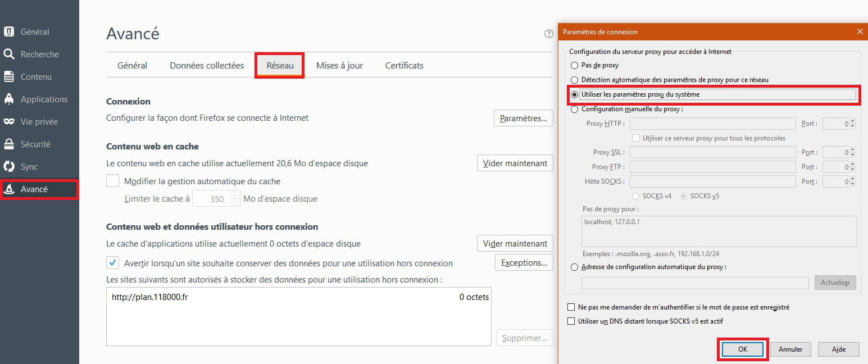
Task: Adjust the cache size limit stepper arrows
Action: (235, 199)
